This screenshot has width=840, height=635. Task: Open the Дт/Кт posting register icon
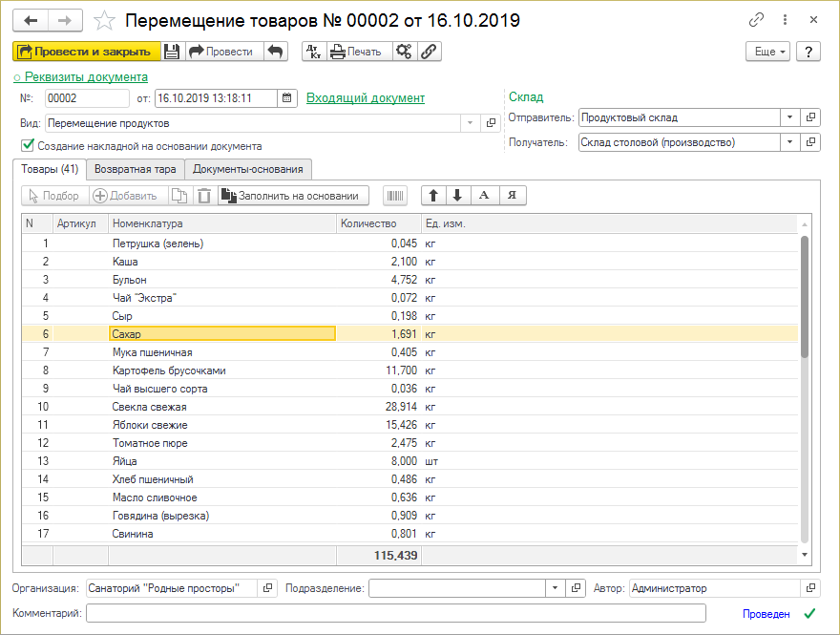[315, 52]
